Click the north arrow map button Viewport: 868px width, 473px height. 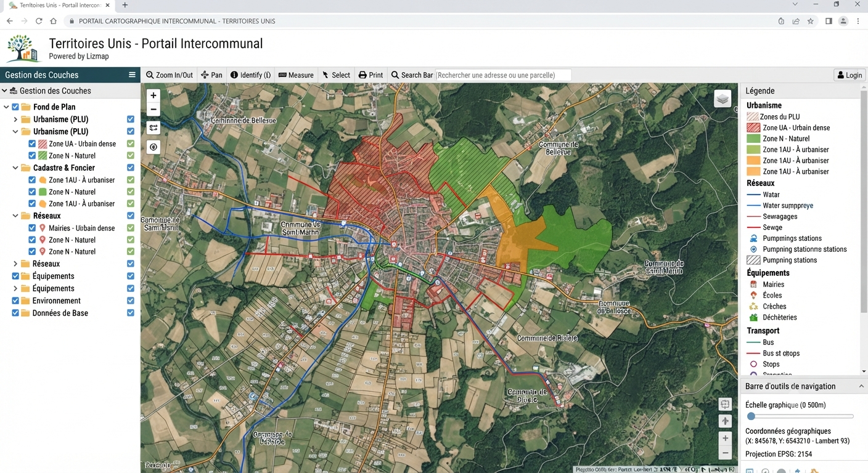[725, 421]
